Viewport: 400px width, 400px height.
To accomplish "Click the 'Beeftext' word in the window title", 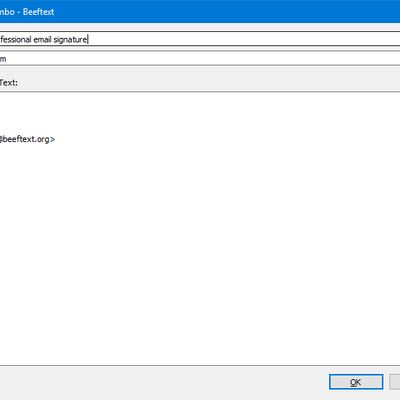I will (38, 12).
